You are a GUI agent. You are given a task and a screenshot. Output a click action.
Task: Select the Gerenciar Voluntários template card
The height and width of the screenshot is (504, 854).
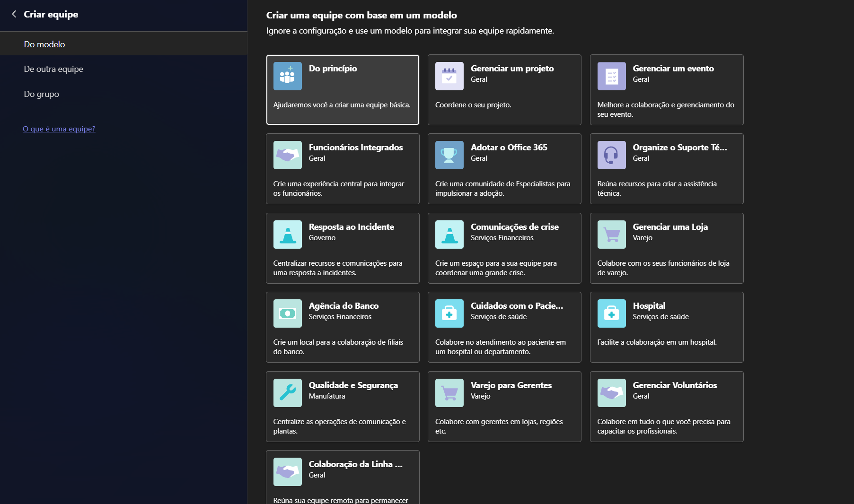coord(666,407)
